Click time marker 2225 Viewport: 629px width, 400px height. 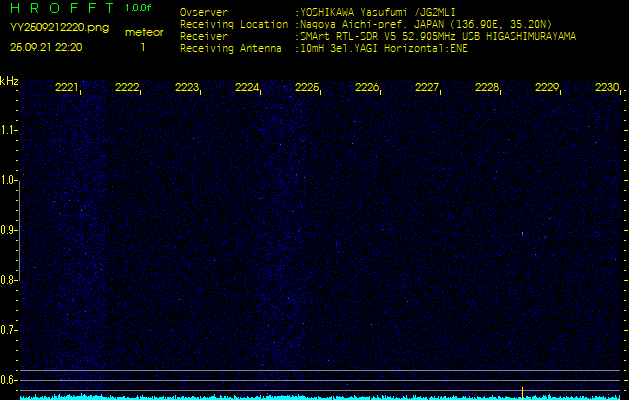[x=307, y=87]
